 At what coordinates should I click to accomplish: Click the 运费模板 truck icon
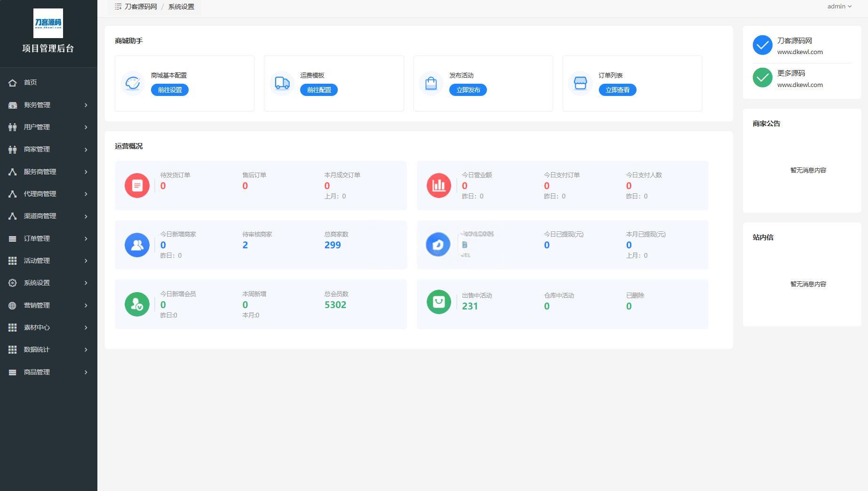(x=282, y=83)
